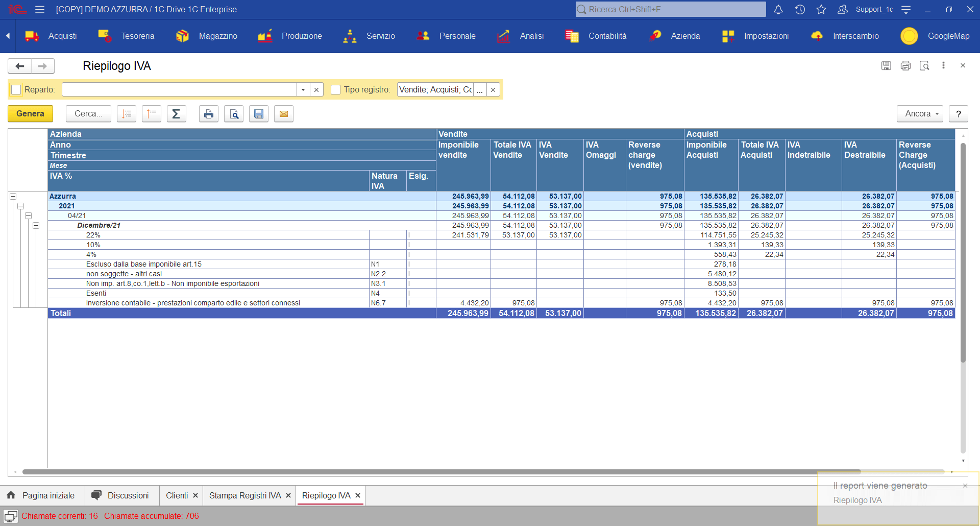Collapse the Azzurra group
Viewport: 980px width, 526px height.
[13, 196]
